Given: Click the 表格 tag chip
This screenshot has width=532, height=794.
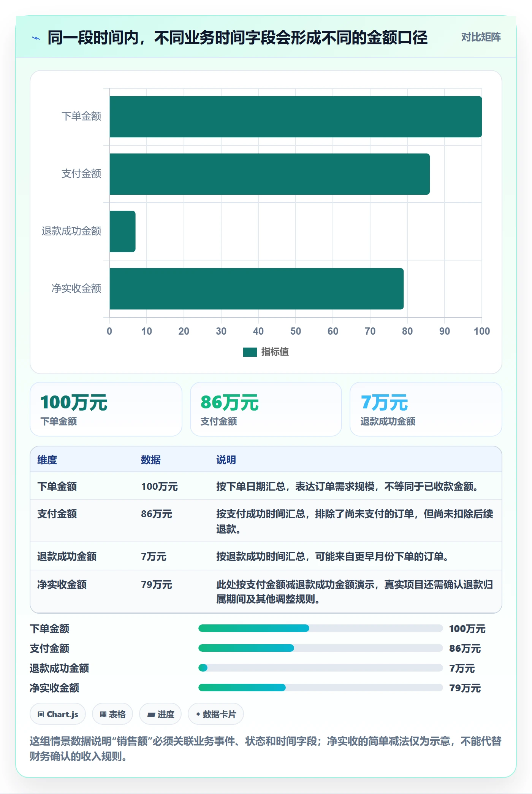Looking at the screenshot, I should tap(112, 714).
